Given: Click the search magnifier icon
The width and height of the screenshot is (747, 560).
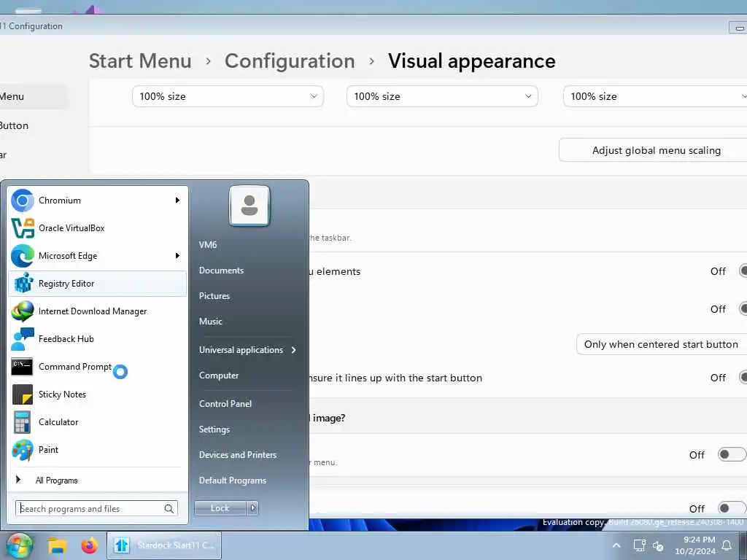Looking at the screenshot, I should pyautogui.click(x=169, y=508).
